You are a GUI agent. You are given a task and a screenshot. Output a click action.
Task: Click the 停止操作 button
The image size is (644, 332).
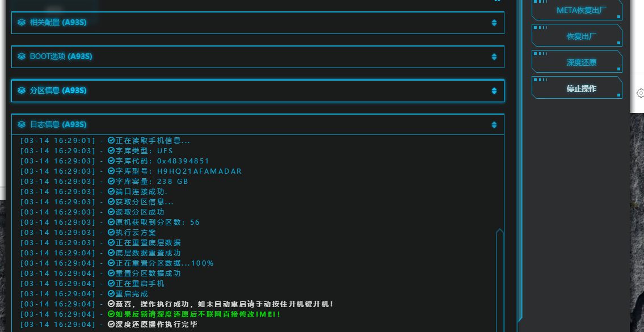577,87
